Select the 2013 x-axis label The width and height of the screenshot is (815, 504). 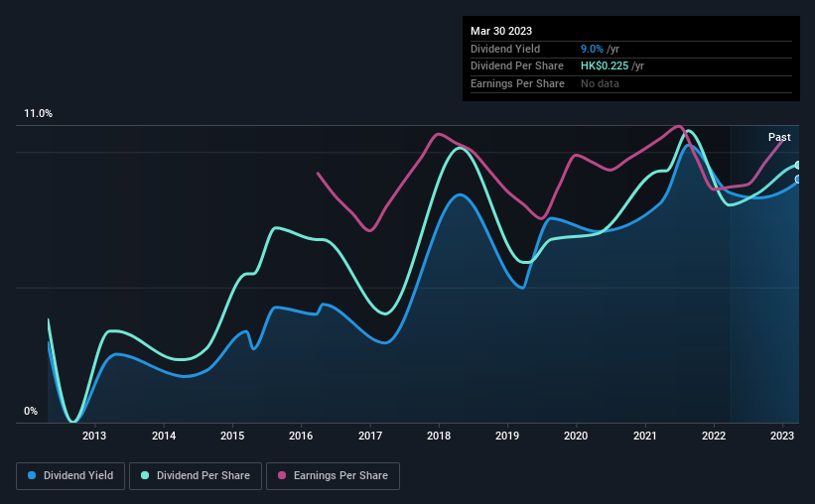[94, 436]
